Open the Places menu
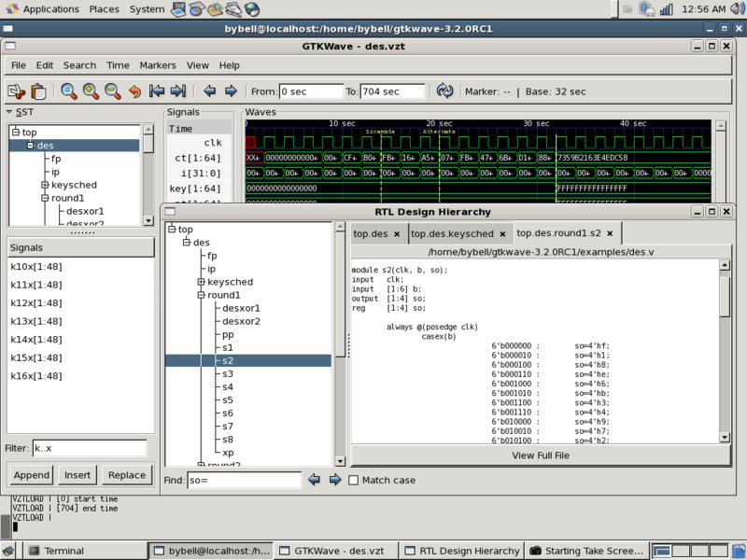This screenshot has width=747, height=560. click(x=105, y=9)
